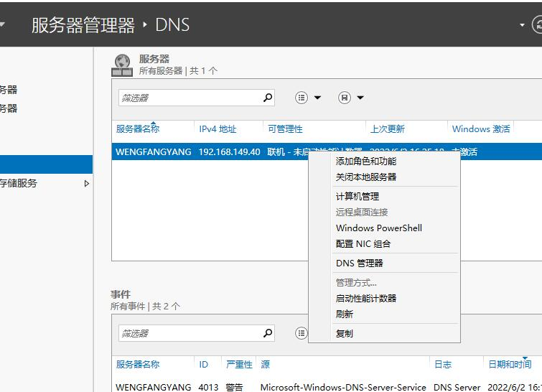The width and height of the screenshot is (542, 392).
Task: Click Microsoft-Windows-DNS-Server-Service source cell
Action: point(343,387)
